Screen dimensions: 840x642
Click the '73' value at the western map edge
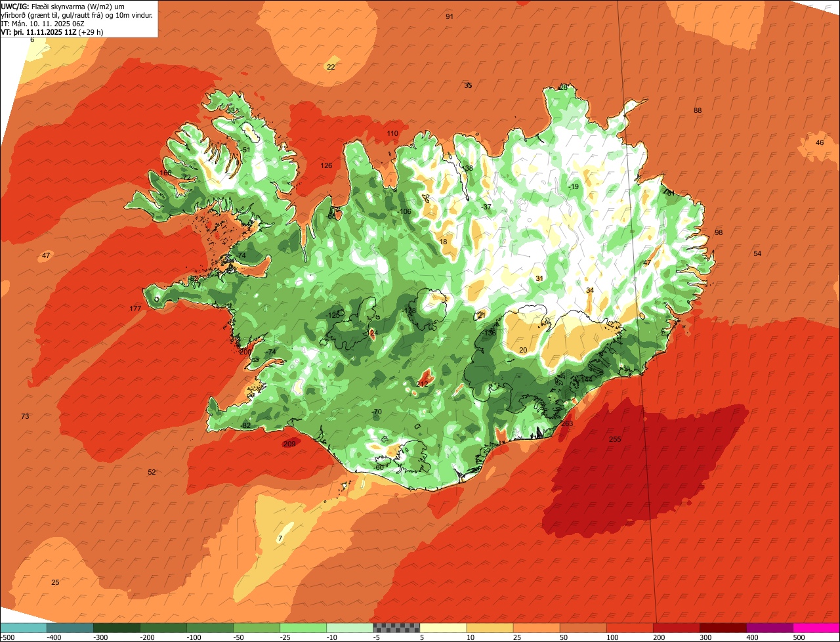pyautogui.click(x=25, y=416)
